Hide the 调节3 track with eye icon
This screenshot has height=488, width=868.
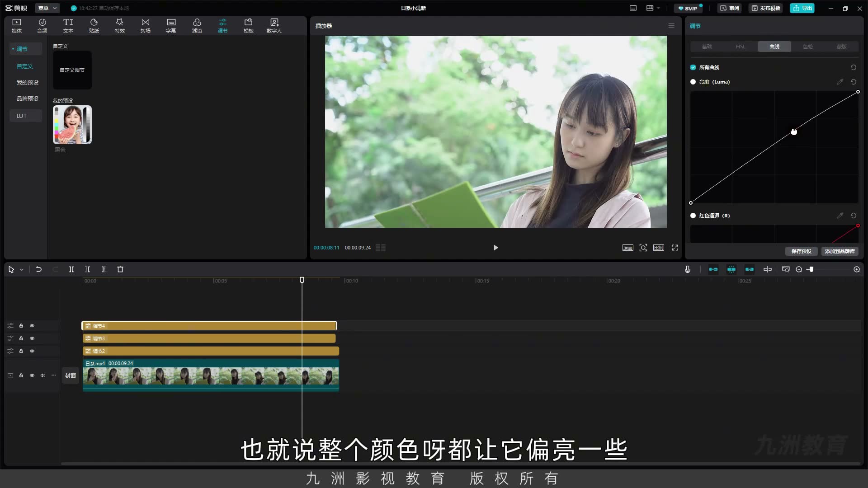[x=32, y=338]
